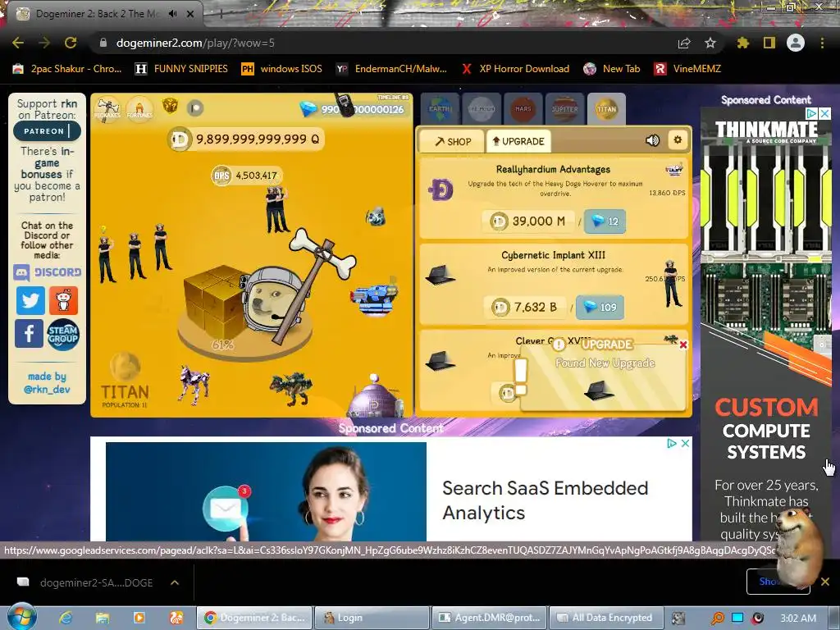This screenshot has height=630, width=840.
Task: Open the @rkn_dev link
Action: pyautogui.click(x=47, y=389)
